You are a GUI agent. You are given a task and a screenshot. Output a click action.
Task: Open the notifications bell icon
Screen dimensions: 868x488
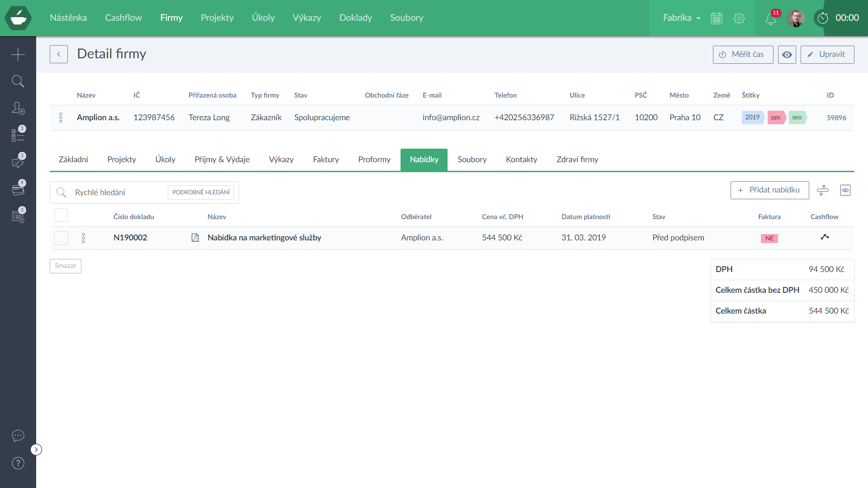tap(771, 19)
